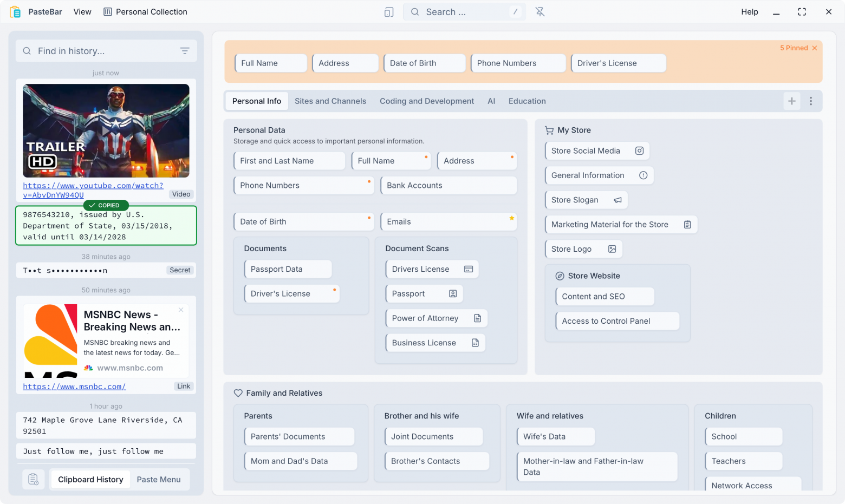This screenshot has height=504, width=845.
Task: Click the split layout icon beside search
Action: click(389, 12)
